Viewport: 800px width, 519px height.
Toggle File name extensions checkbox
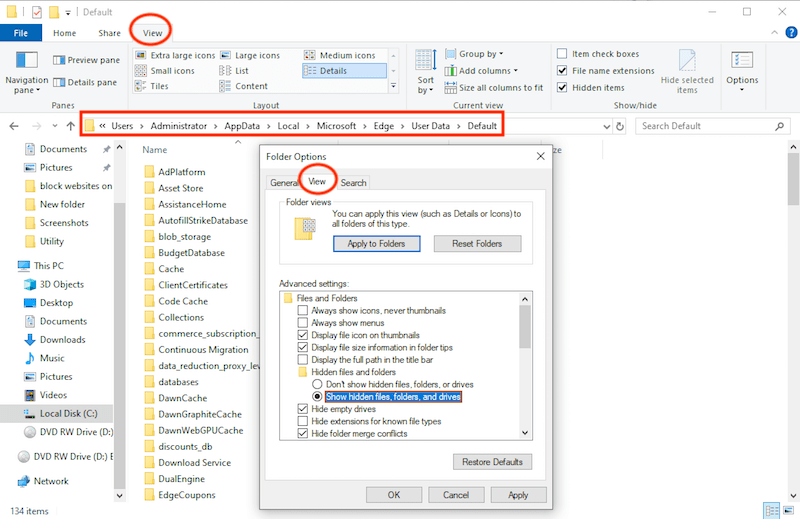tap(562, 70)
